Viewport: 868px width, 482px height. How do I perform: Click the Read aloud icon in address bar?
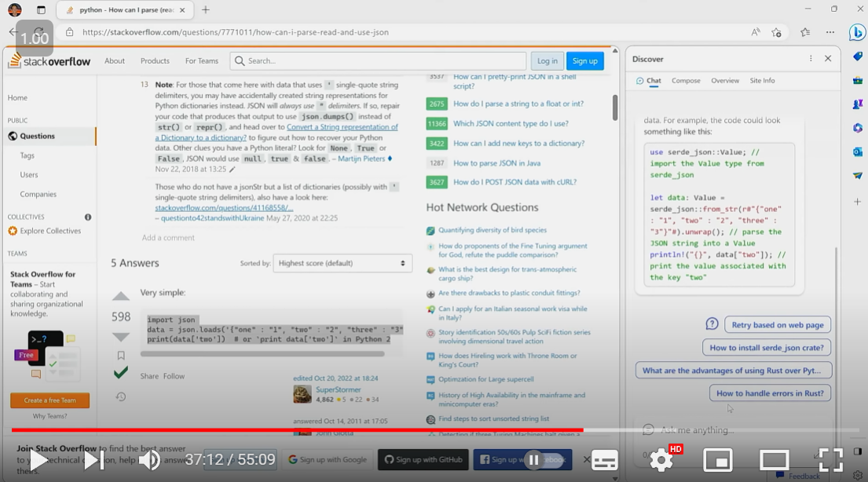[x=756, y=32]
